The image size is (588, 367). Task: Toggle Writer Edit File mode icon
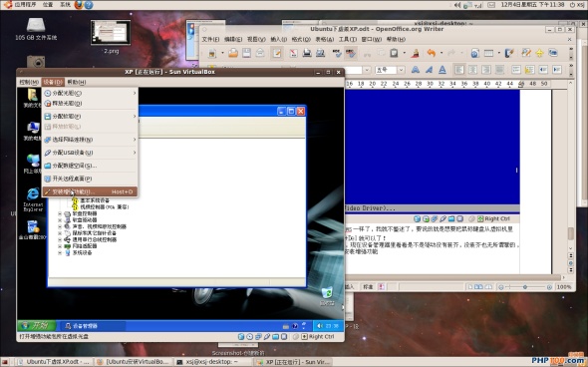[277, 53]
